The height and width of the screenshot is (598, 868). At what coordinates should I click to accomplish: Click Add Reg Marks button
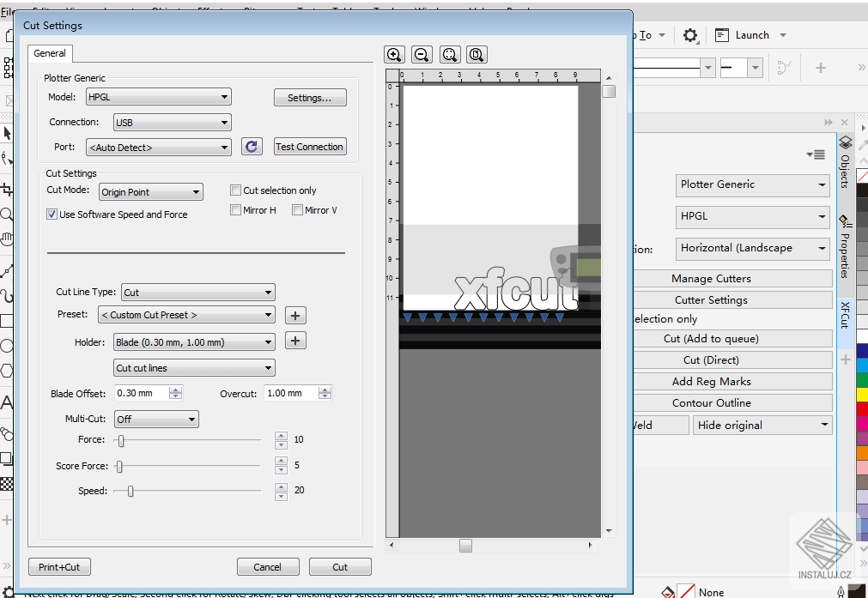pos(733,382)
